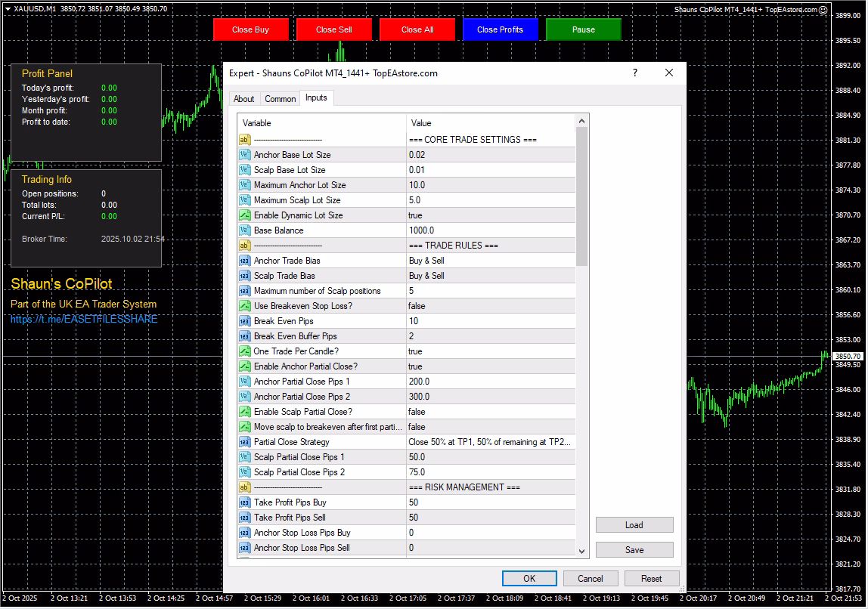868x609 pixels.
Task: Click the Maximum Anchor Lot Size row icon
Action: (x=245, y=185)
